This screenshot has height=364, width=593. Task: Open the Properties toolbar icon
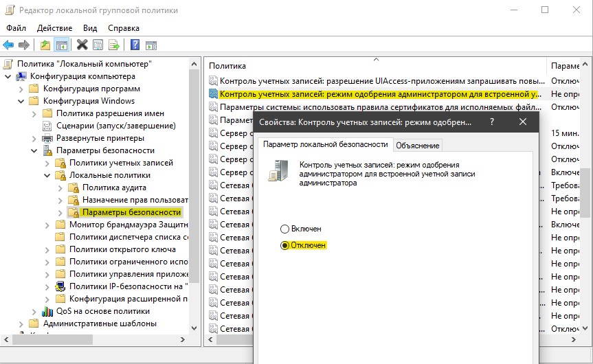pyautogui.click(x=98, y=45)
